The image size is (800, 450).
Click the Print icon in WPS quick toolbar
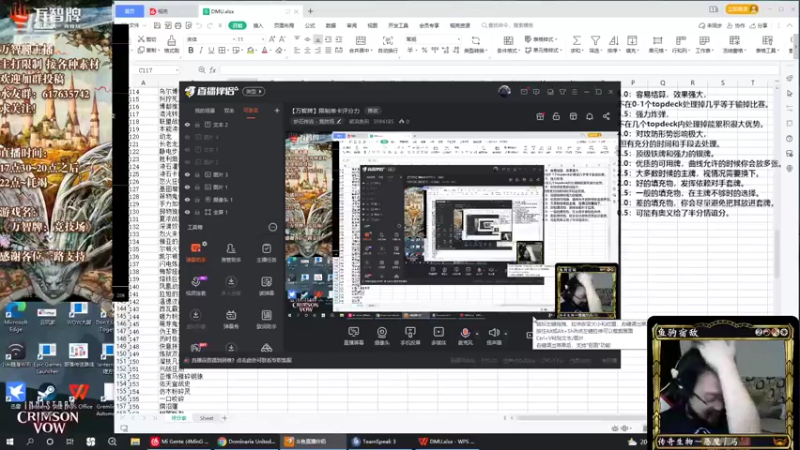click(178, 26)
